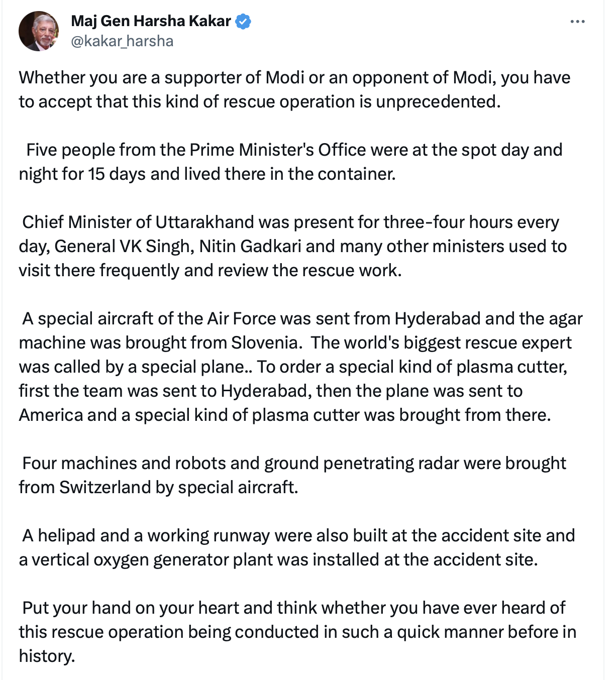Click the paragraph about Prime Minister's Office staff
The width and height of the screenshot is (616, 680).
[x=290, y=162]
